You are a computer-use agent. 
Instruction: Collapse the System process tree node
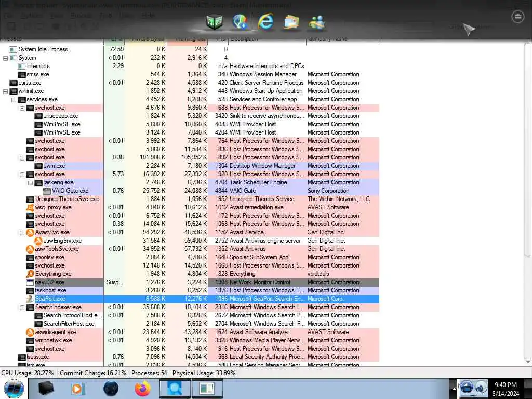pos(5,58)
